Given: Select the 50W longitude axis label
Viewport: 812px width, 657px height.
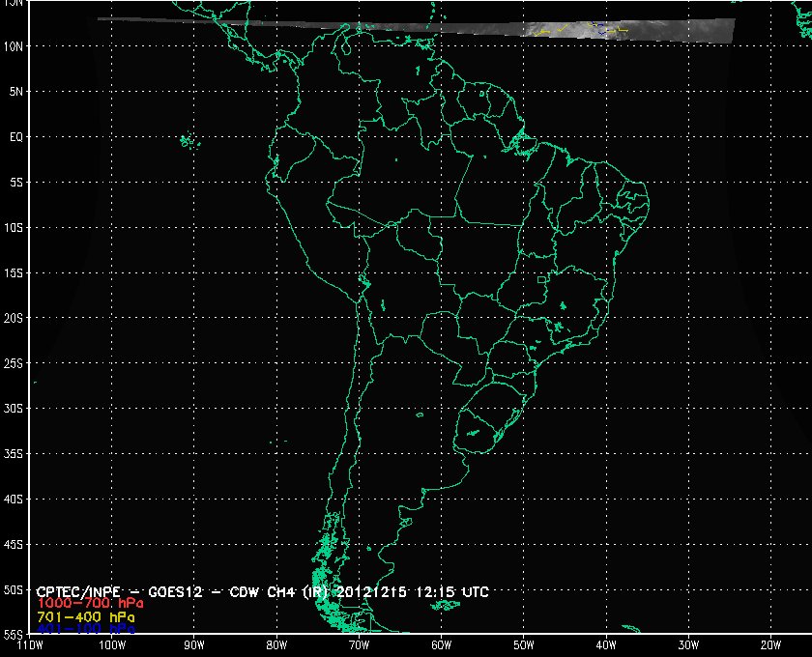Looking at the screenshot, I should (x=523, y=644).
